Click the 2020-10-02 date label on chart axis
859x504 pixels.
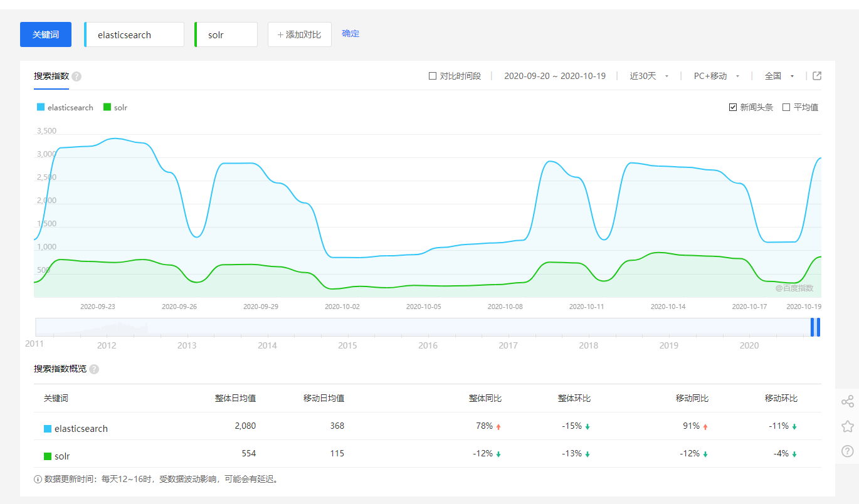pyautogui.click(x=342, y=307)
